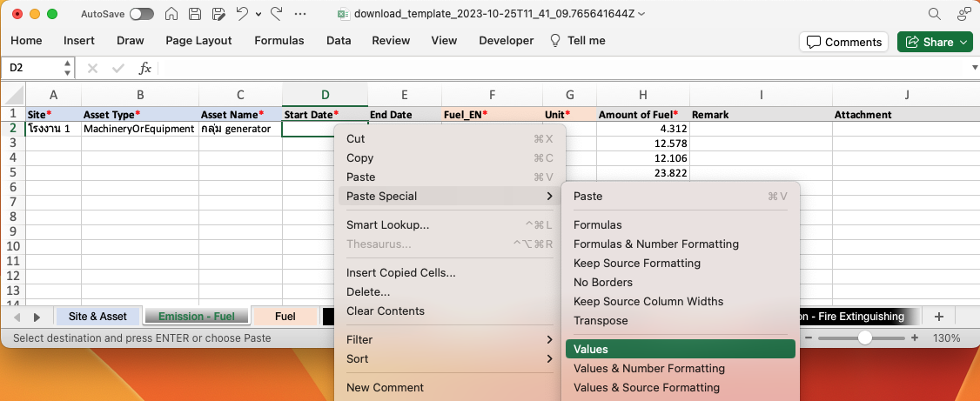The image size is (980, 401).
Task: Click the more options ellipsis in title bar
Action: 300,14
